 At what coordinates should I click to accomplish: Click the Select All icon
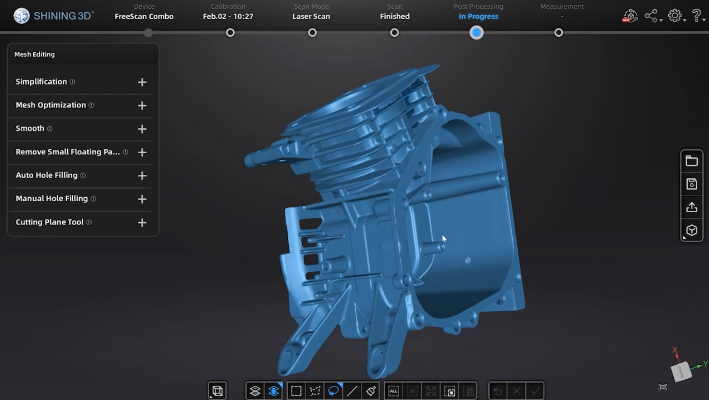[393, 391]
